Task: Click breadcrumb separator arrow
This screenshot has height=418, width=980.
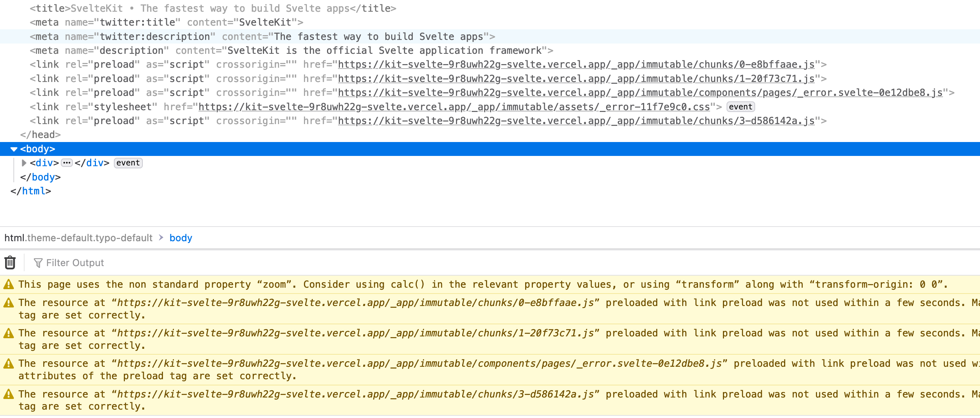Action: (x=161, y=238)
